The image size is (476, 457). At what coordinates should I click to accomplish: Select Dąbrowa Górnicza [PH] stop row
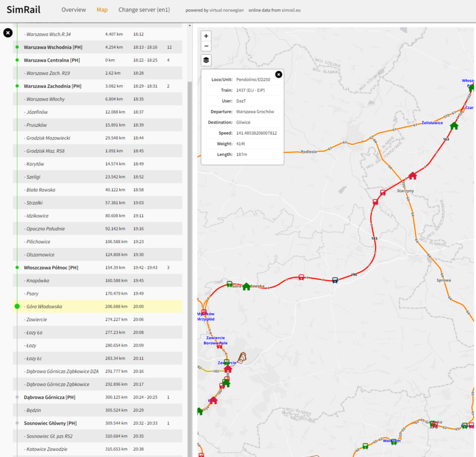pyautogui.click(x=49, y=397)
